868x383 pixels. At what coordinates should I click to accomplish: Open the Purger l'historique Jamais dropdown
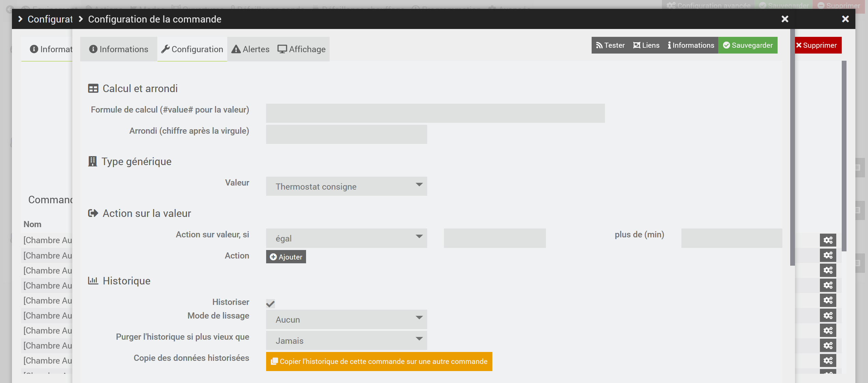[x=346, y=340]
